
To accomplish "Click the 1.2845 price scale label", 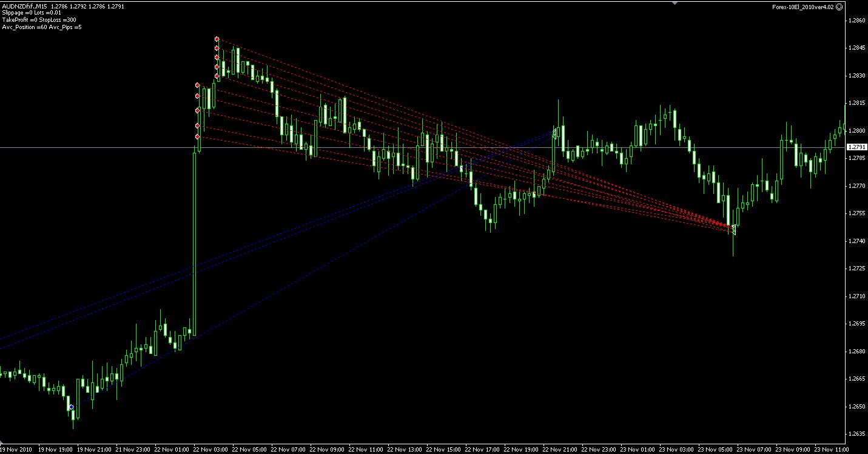I will point(857,48).
